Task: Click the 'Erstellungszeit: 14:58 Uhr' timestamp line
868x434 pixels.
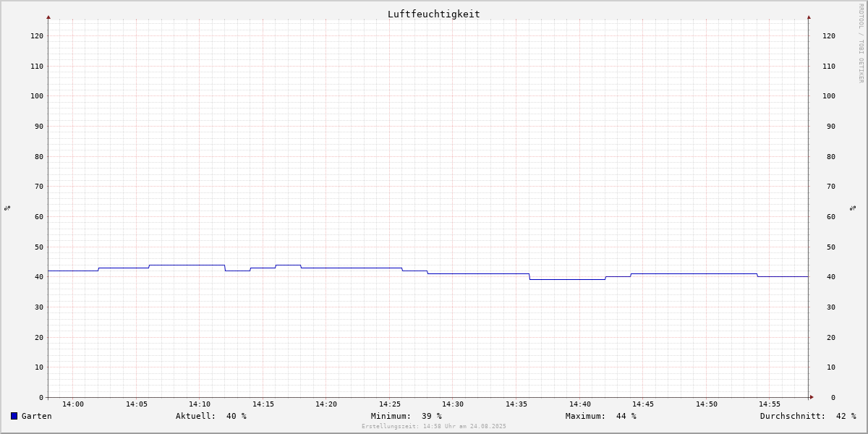Action: 434,426
